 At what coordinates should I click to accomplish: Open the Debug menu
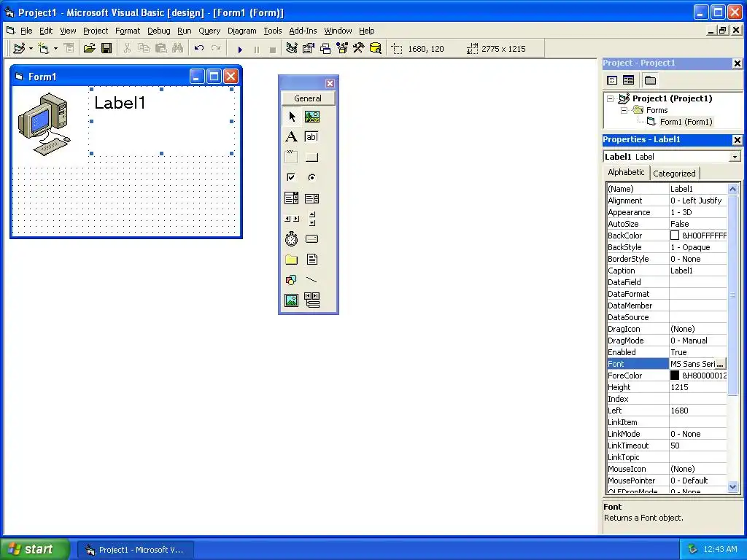click(x=158, y=31)
